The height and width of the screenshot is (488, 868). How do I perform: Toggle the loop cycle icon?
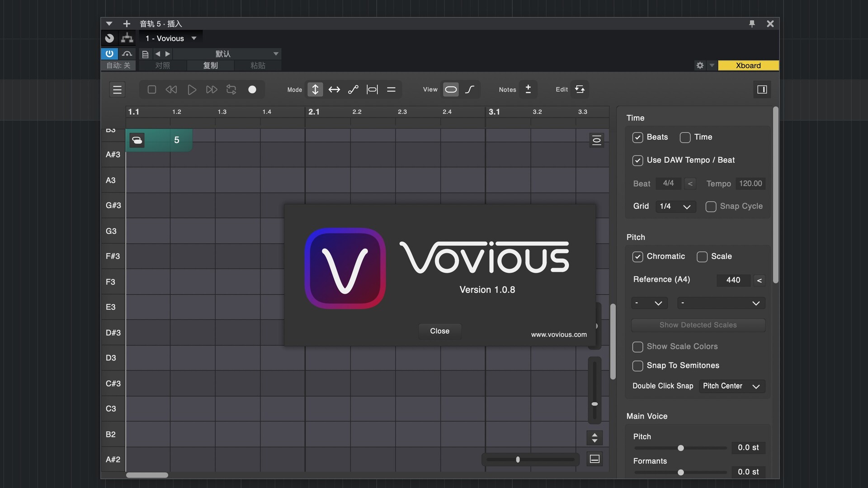(x=231, y=89)
